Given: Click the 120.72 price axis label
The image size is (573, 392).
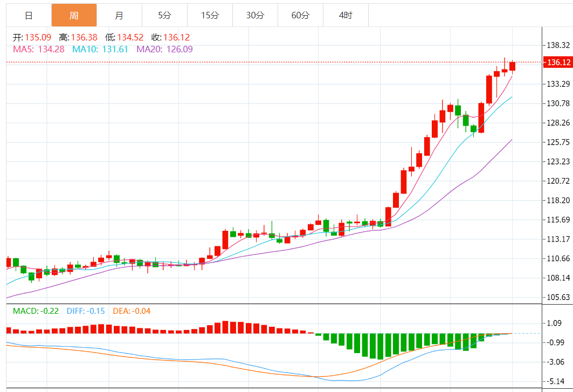Looking at the screenshot, I should tap(558, 181).
